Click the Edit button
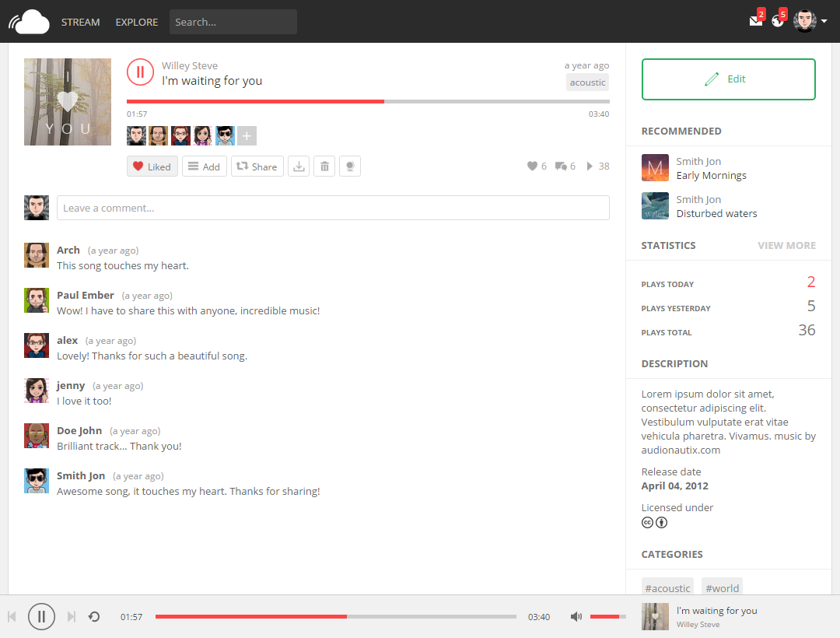 [729, 79]
